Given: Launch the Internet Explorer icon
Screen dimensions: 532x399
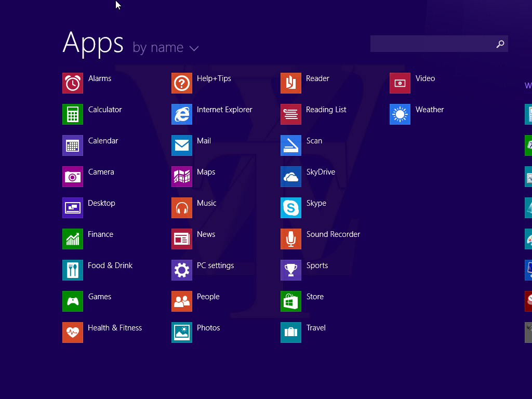Looking at the screenshot, I should [182, 114].
